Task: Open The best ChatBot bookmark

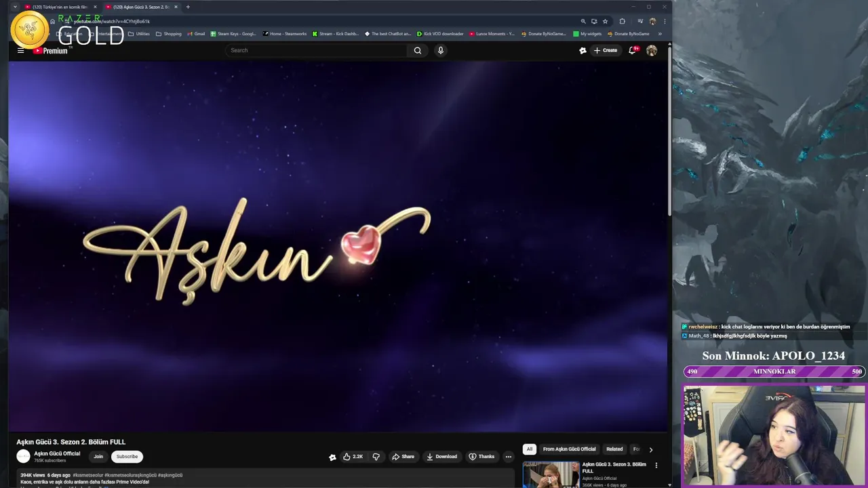Action: 388,34
